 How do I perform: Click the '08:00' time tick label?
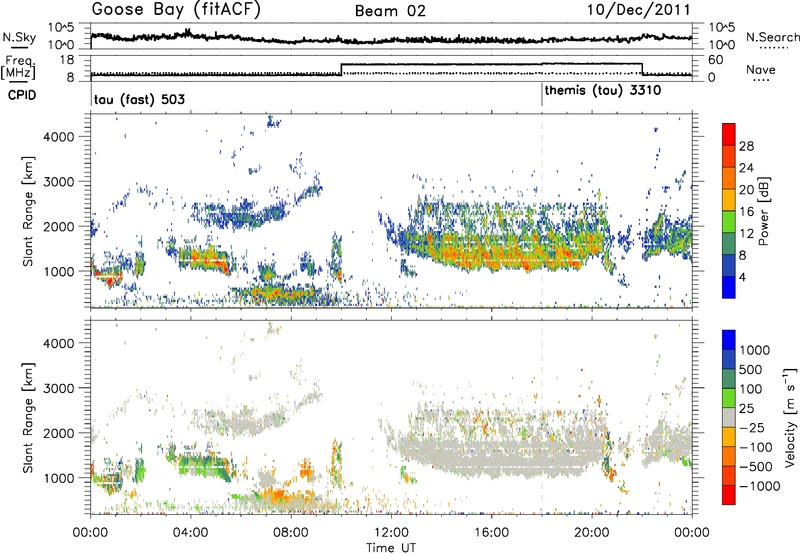(291, 533)
